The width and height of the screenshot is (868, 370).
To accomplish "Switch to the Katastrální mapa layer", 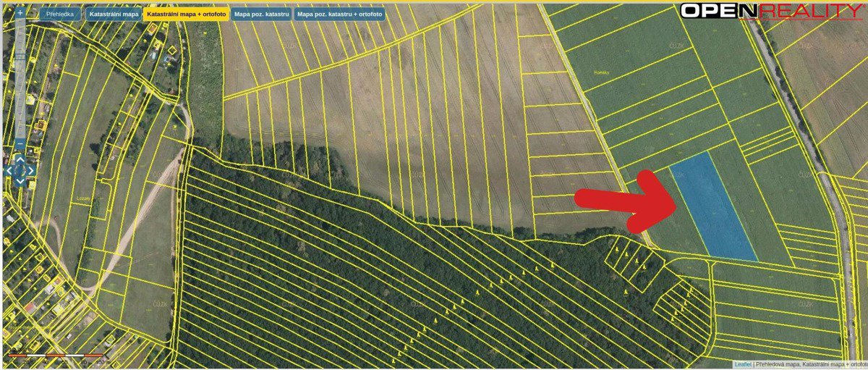I will pos(114,14).
